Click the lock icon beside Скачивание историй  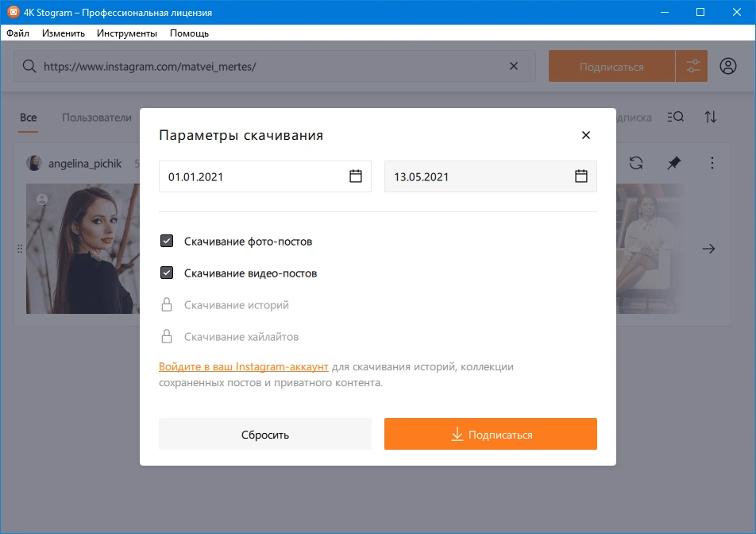166,304
